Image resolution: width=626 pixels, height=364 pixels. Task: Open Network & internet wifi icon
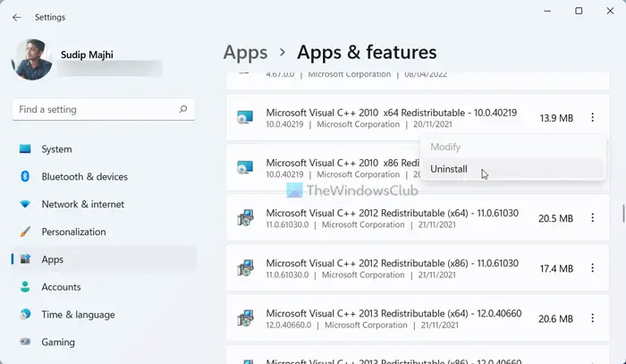25,204
